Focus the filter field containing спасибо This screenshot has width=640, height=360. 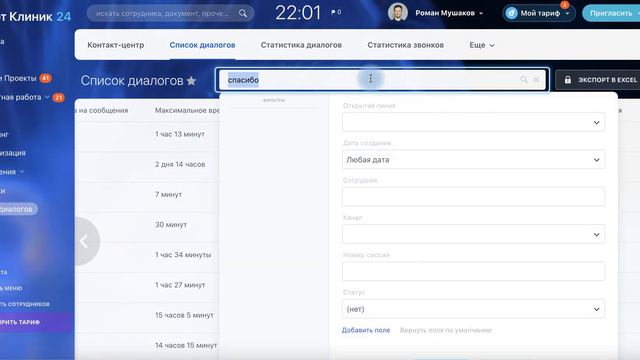[382, 80]
